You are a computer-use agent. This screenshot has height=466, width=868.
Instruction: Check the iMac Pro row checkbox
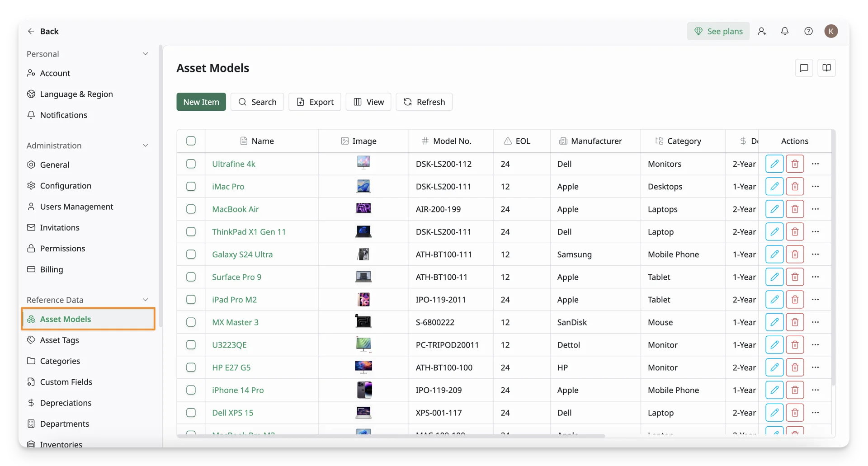coord(191,186)
